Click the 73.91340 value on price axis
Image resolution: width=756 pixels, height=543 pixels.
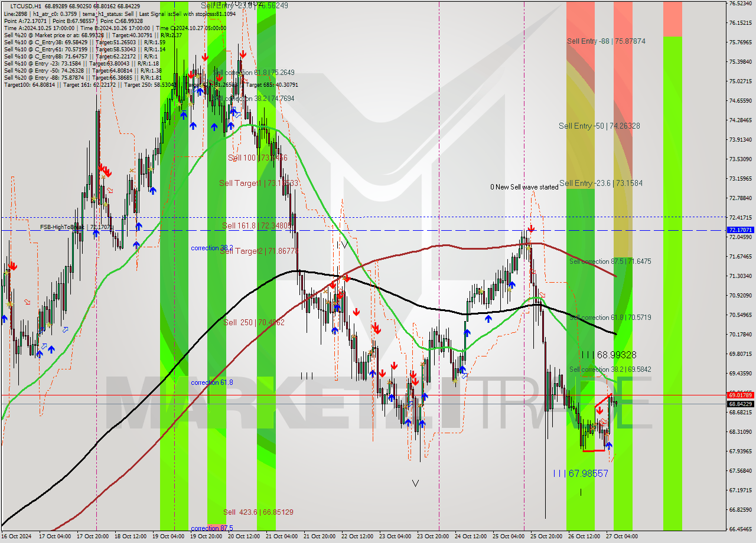740,139
